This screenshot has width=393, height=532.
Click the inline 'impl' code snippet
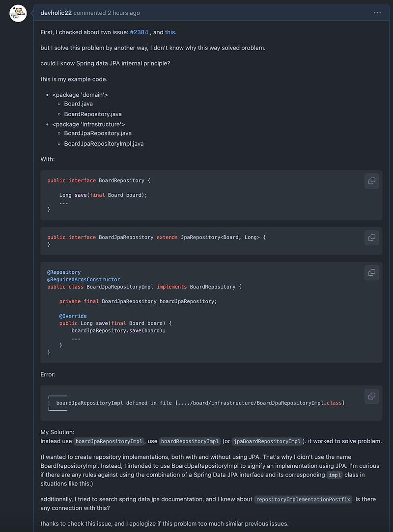[335, 475]
